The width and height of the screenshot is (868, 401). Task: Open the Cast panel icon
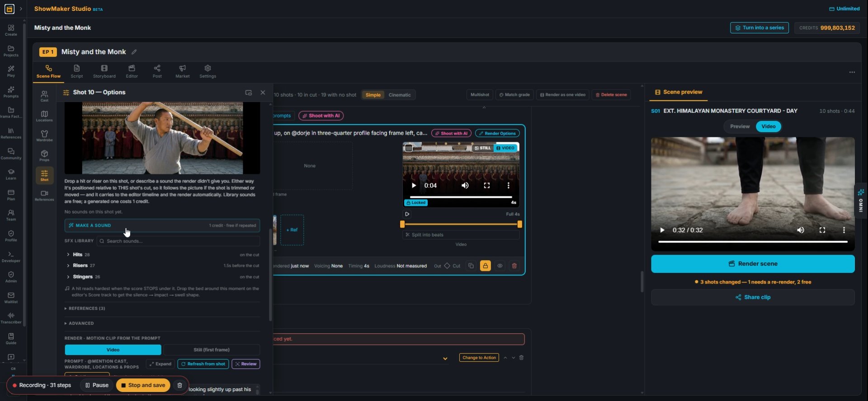pyautogui.click(x=44, y=96)
